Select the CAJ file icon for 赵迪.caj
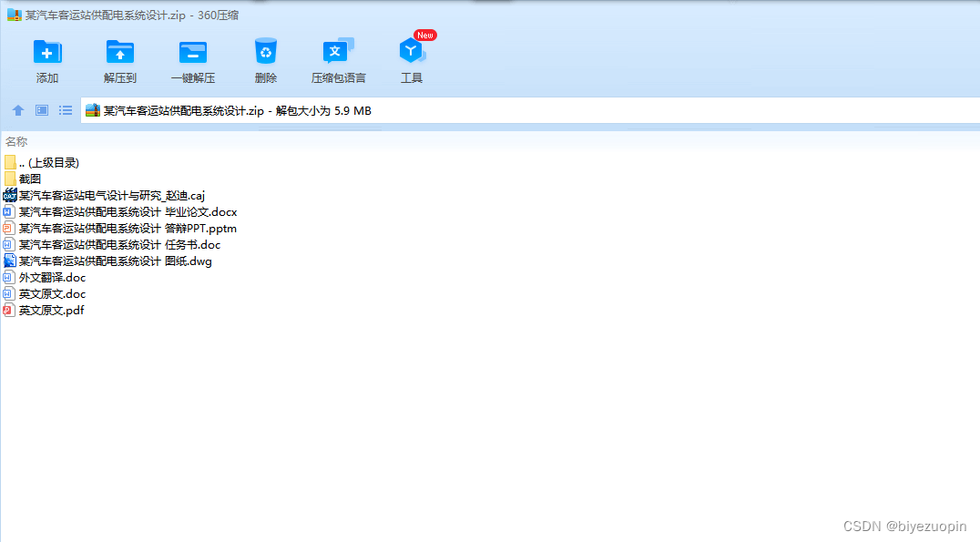This screenshot has height=542, width=980. point(9,195)
